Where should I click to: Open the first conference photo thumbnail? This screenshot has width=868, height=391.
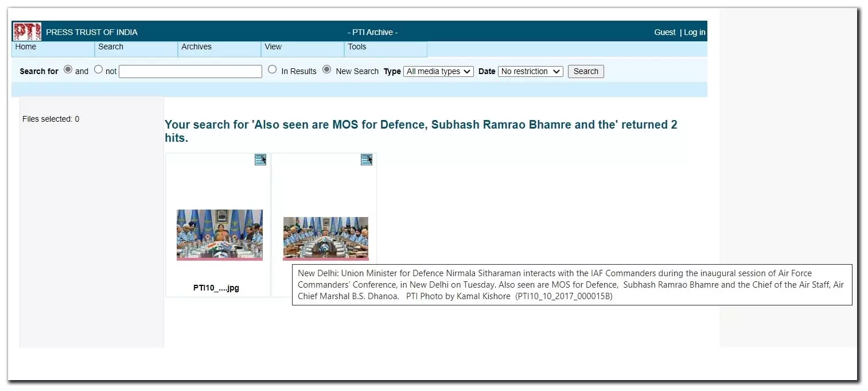coord(220,235)
